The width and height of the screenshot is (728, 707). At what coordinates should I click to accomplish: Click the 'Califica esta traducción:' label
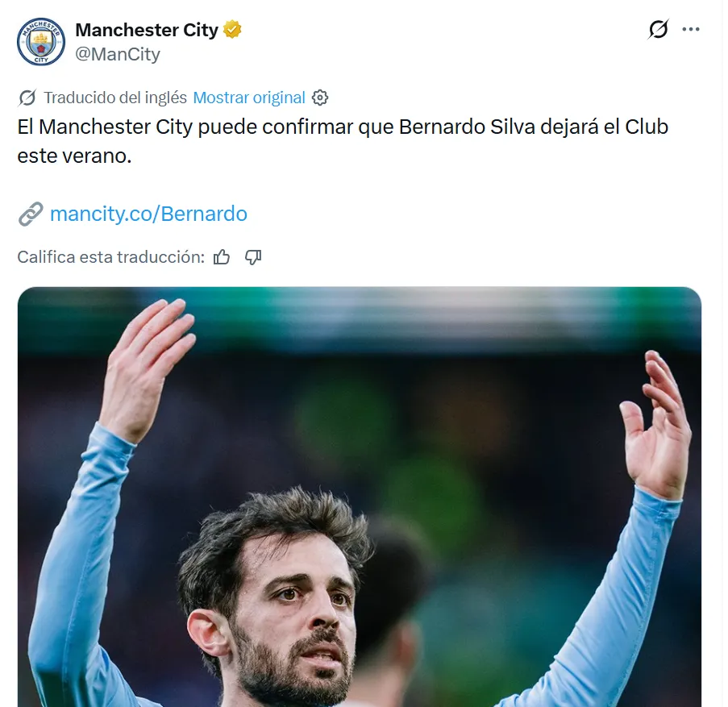tap(111, 256)
